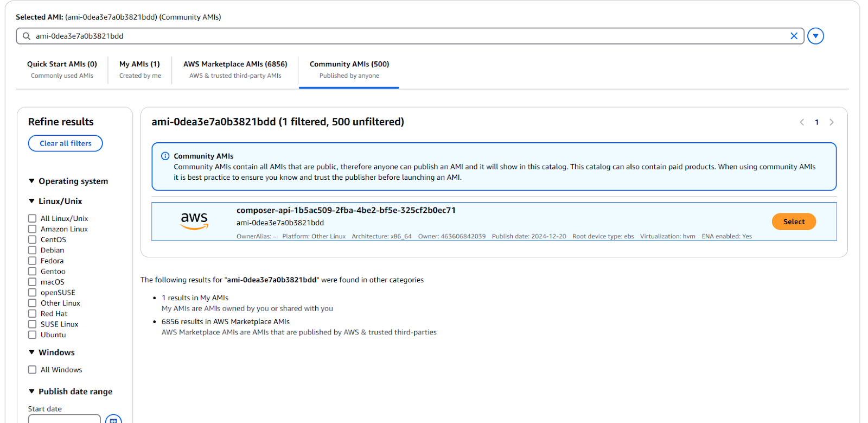Open the start date calendar picker
Viewport: 868px width, 423px height.
pos(113,420)
